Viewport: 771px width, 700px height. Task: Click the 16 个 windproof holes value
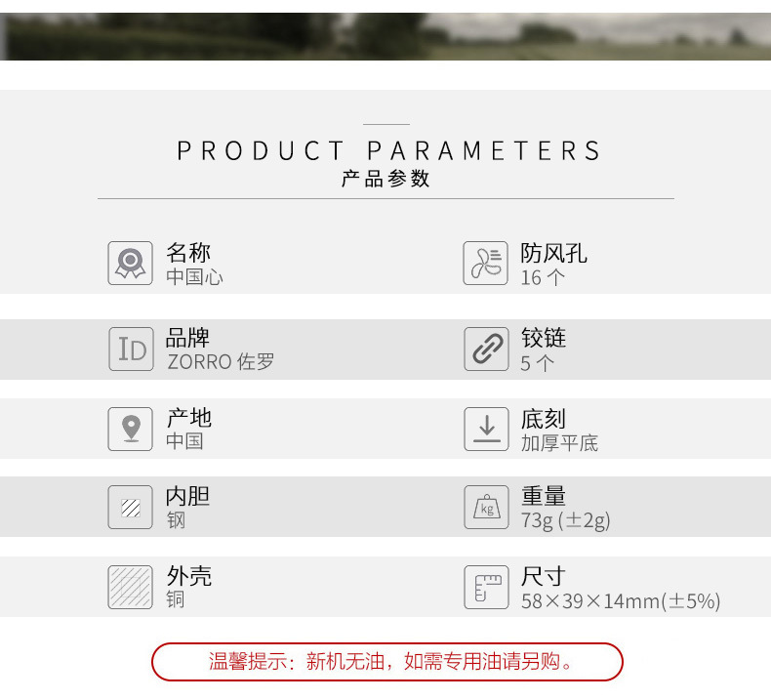[x=543, y=277]
